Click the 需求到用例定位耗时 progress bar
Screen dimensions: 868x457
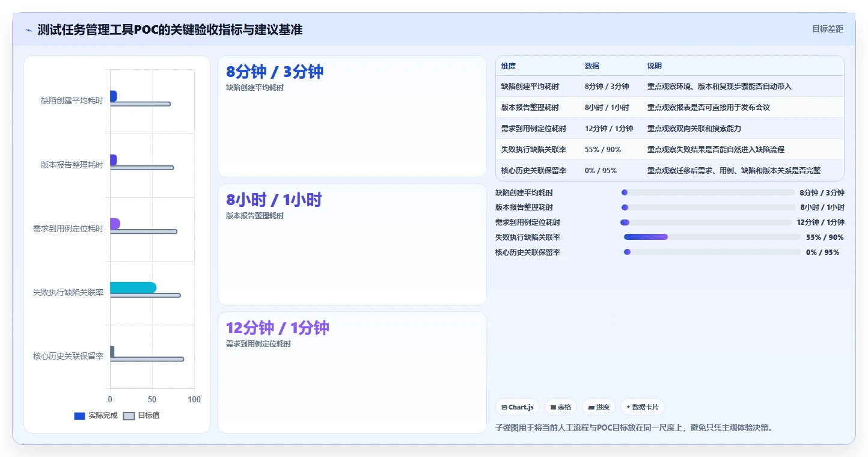coord(706,222)
